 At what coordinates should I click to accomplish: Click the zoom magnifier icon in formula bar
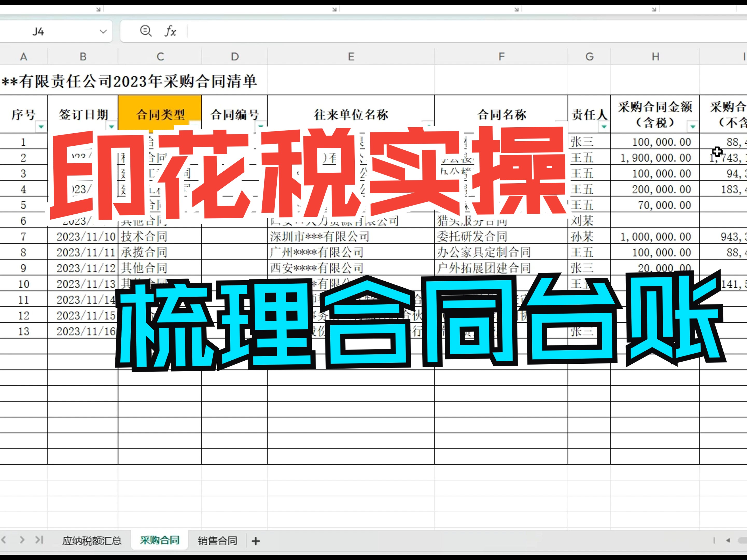(x=145, y=31)
